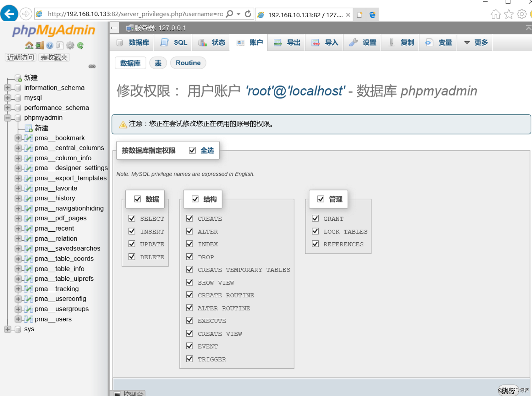Image resolution: width=532 pixels, height=396 pixels.
Task: Open browser home page icon
Action: pos(496,14)
